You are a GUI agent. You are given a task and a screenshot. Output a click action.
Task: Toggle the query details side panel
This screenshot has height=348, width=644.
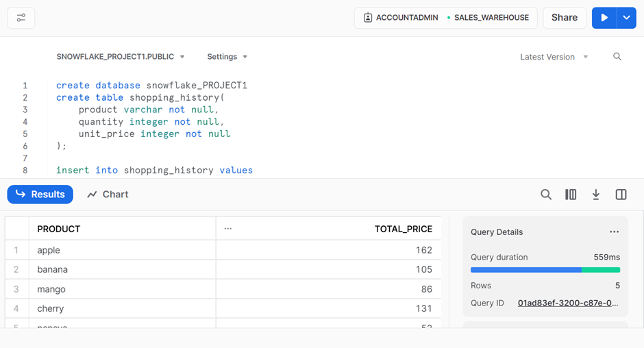pyautogui.click(x=621, y=195)
